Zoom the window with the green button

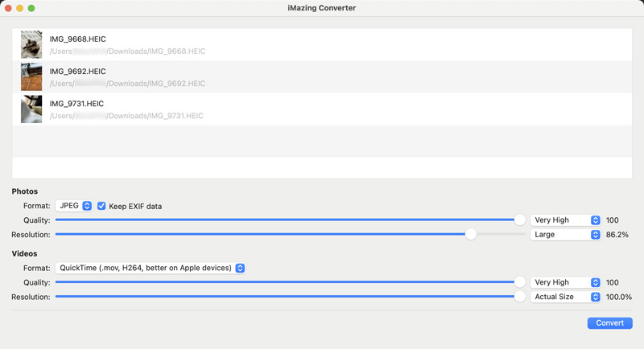tap(31, 8)
